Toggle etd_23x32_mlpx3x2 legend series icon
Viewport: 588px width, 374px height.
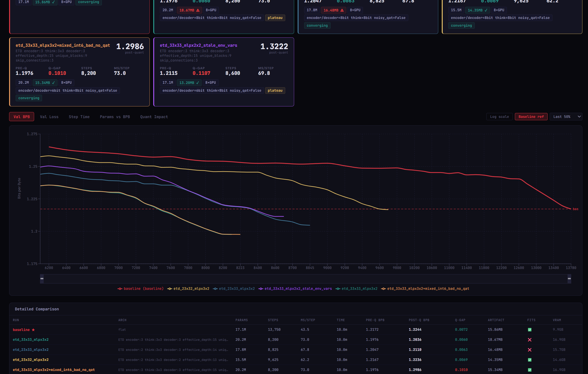pyautogui.click(x=169, y=289)
